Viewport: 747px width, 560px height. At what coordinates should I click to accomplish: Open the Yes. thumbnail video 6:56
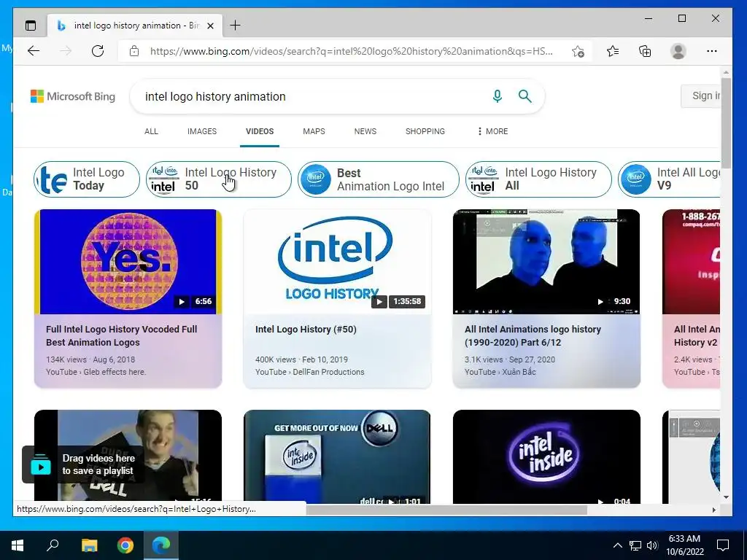click(128, 262)
